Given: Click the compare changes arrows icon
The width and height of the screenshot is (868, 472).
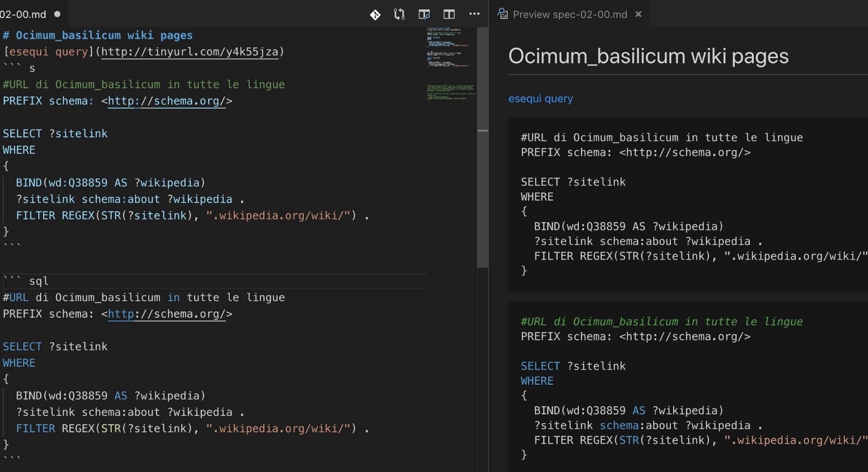Looking at the screenshot, I should pos(399,15).
